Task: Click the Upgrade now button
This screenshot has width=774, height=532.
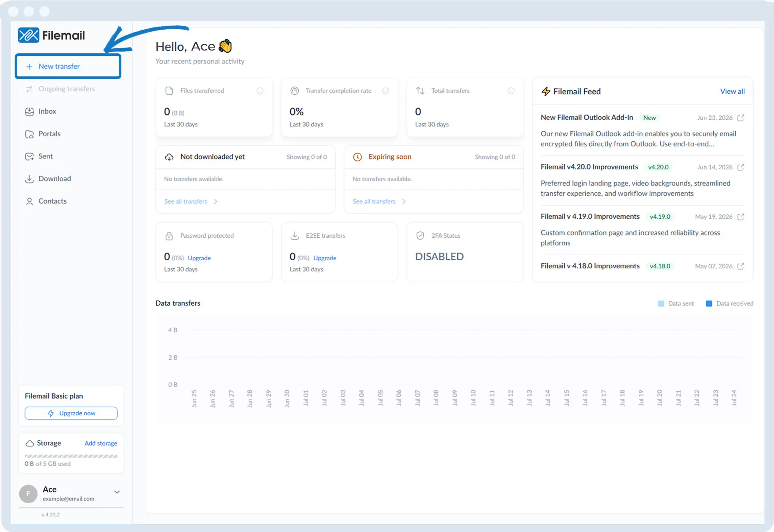Action: 71,413
